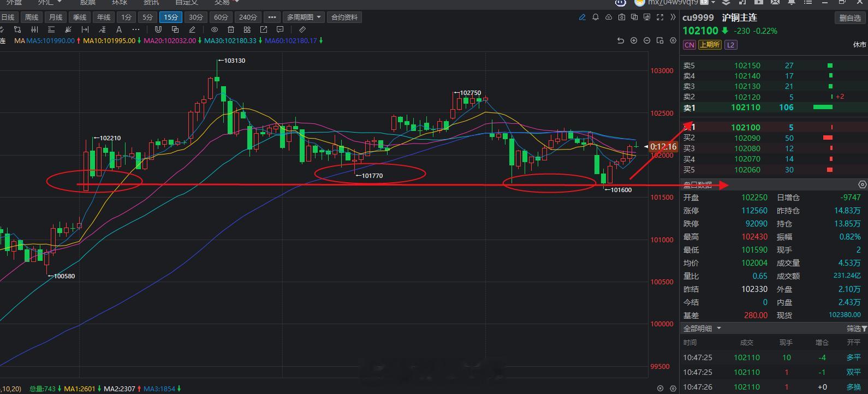Viewport: 868px width, 394px height.
Task: Switch to the 年线 yearly period
Action: click(x=104, y=17)
